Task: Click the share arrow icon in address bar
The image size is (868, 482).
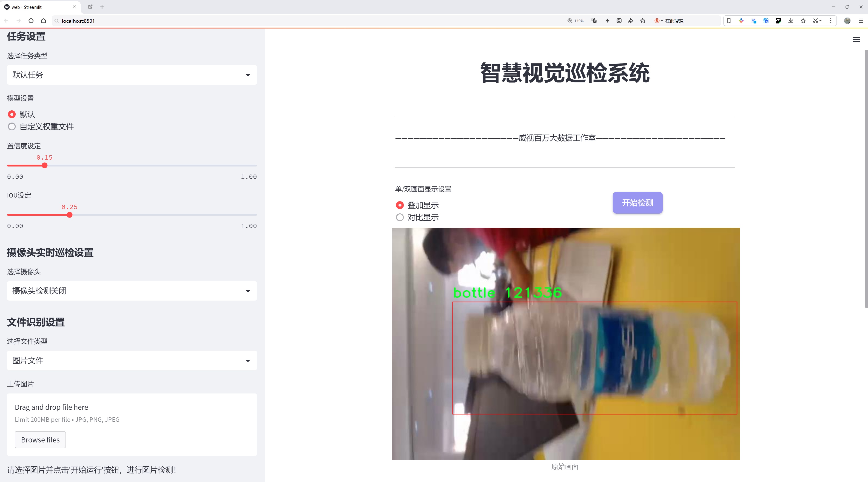Action: [x=630, y=21]
